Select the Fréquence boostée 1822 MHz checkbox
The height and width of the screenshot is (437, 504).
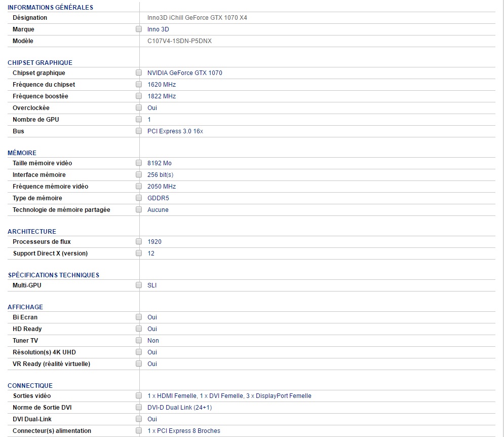pos(139,96)
